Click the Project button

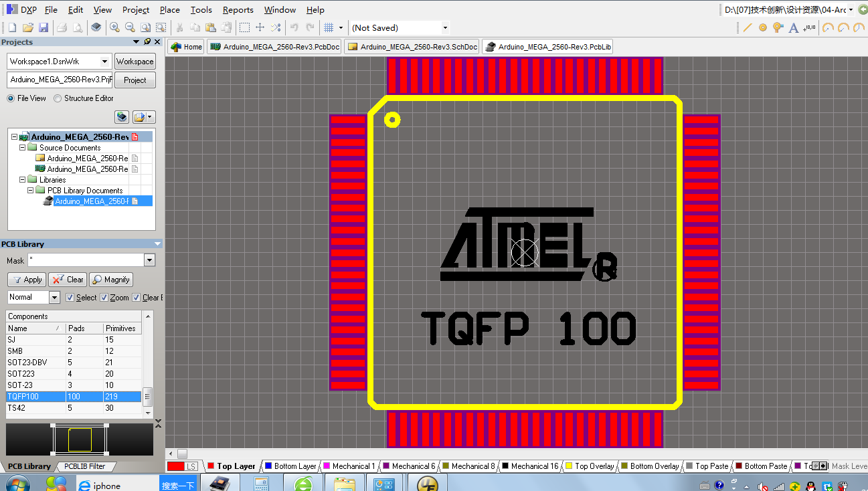(135, 80)
